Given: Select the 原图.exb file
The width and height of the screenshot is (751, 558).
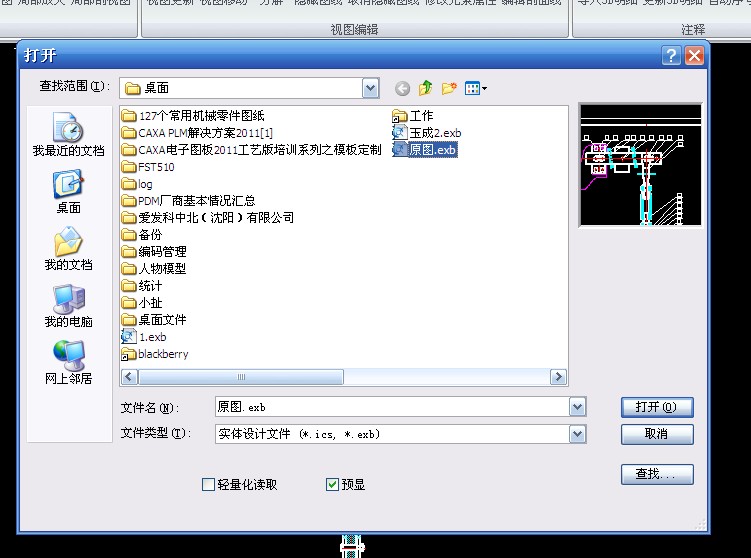Looking at the screenshot, I should tap(424, 150).
